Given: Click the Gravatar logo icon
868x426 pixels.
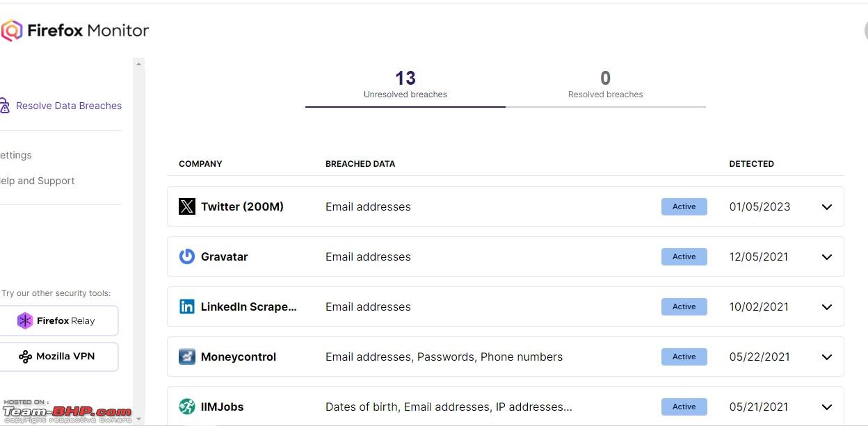Looking at the screenshot, I should pyautogui.click(x=187, y=256).
